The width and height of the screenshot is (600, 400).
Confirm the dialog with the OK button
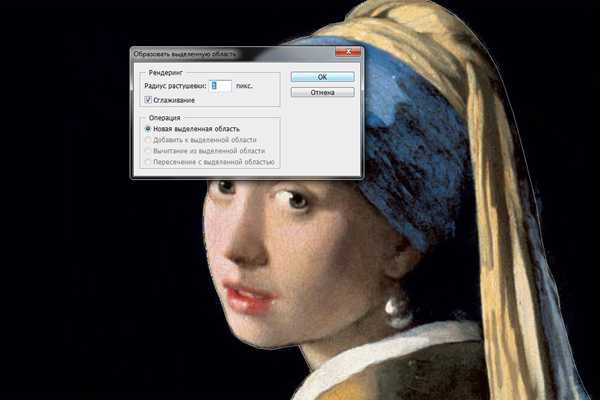point(322,77)
